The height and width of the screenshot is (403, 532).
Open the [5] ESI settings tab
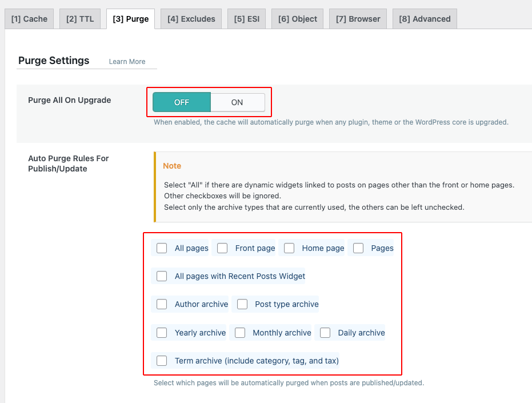(x=246, y=19)
